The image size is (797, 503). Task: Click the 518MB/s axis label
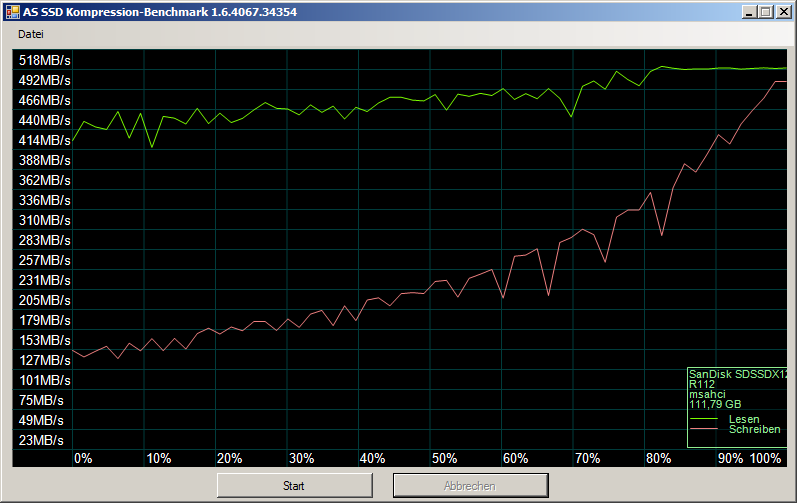pos(44,60)
